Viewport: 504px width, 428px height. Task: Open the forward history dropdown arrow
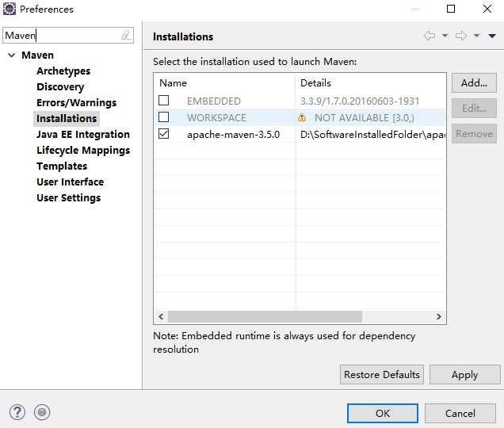tap(477, 36)
